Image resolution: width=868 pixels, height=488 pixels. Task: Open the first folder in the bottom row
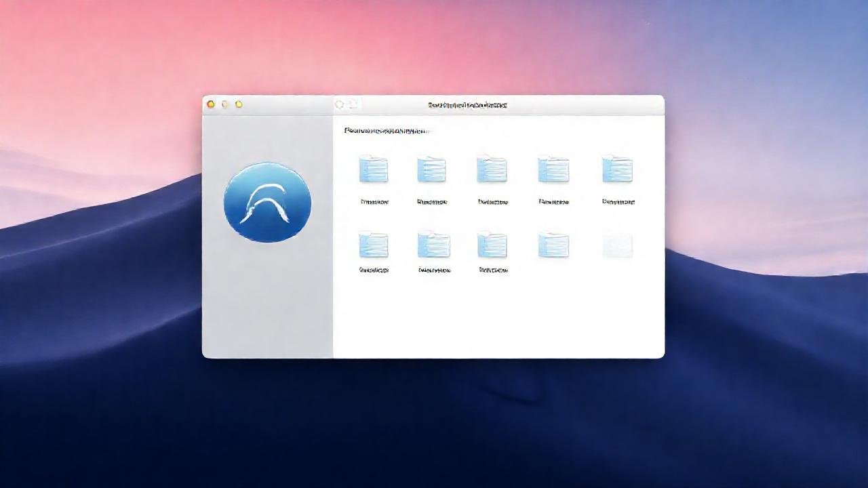click(374, 245)
